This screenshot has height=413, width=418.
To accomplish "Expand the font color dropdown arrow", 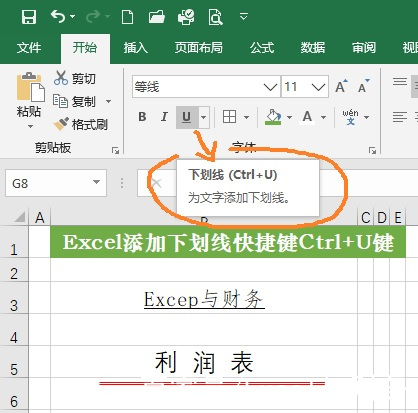I will [x=323, y=117].
